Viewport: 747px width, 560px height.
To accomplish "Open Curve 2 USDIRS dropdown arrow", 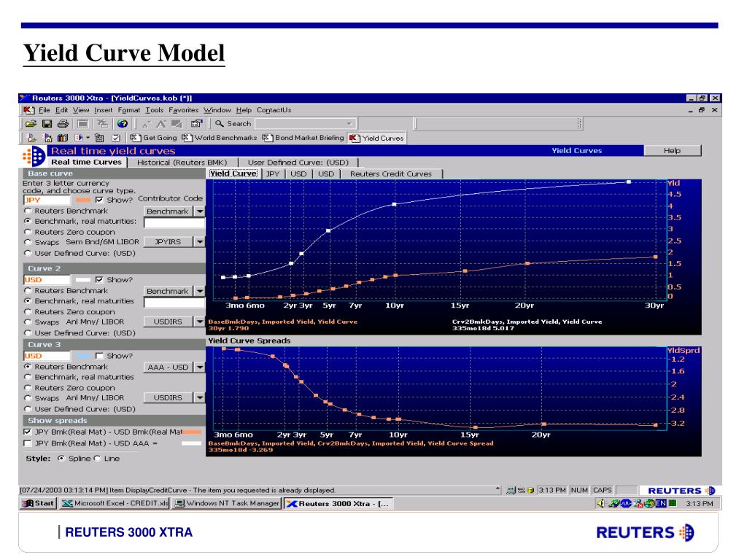I will point(200,322).
